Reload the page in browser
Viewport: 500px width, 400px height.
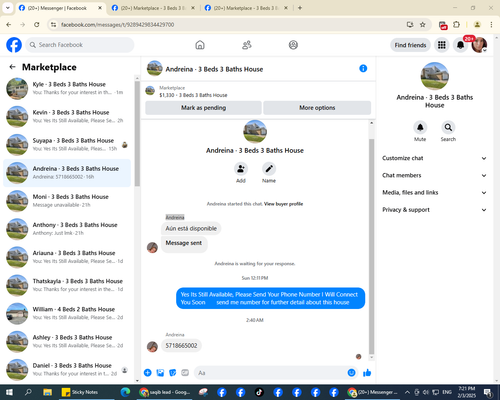point(37,25)
